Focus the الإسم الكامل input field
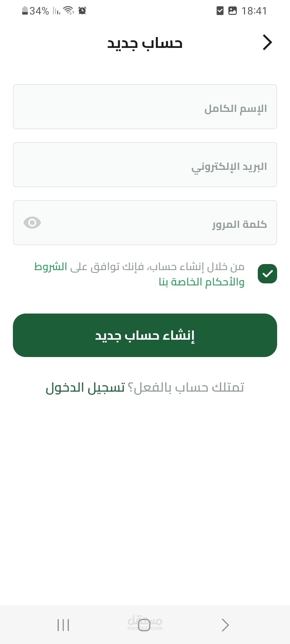Viewport: 290px width, 644px height. (x=145, y=107)
